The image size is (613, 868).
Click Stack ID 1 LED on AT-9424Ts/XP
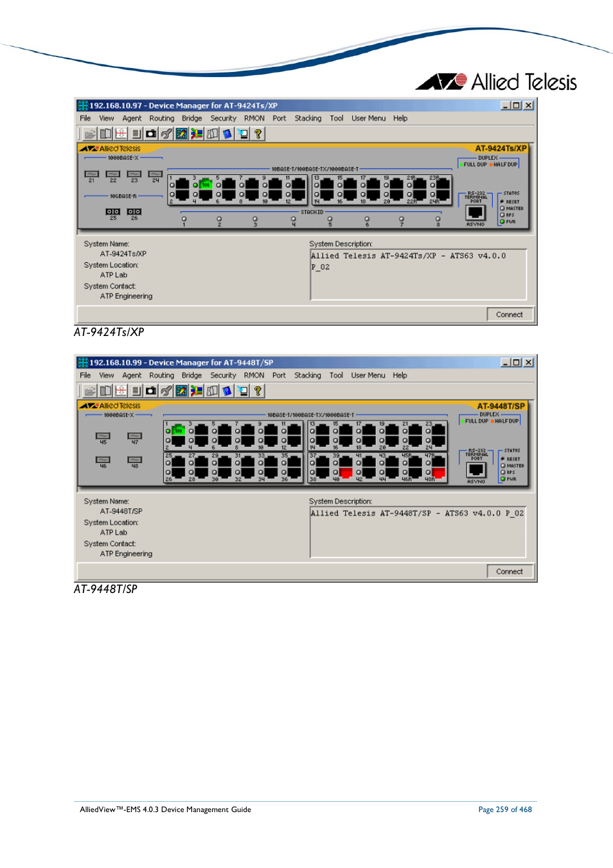(x=184, y=219)
